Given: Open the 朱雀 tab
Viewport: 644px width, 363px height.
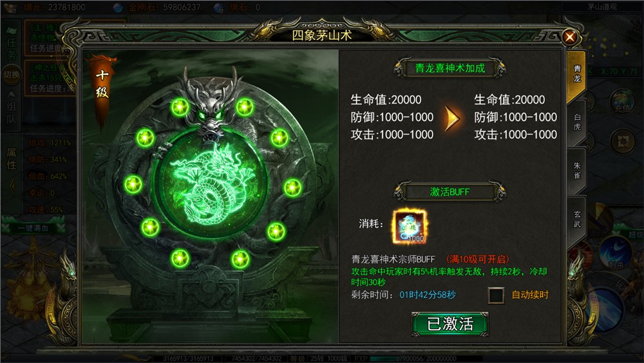Looking at the screenshot, I should pyautogui.click(x=577, y=171).
